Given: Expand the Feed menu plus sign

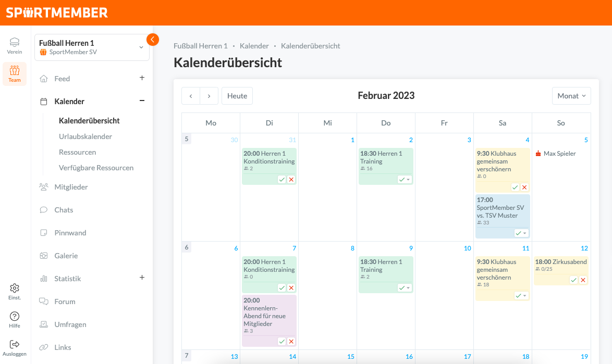Looking at the screenshot, I should tap(142, 78).
